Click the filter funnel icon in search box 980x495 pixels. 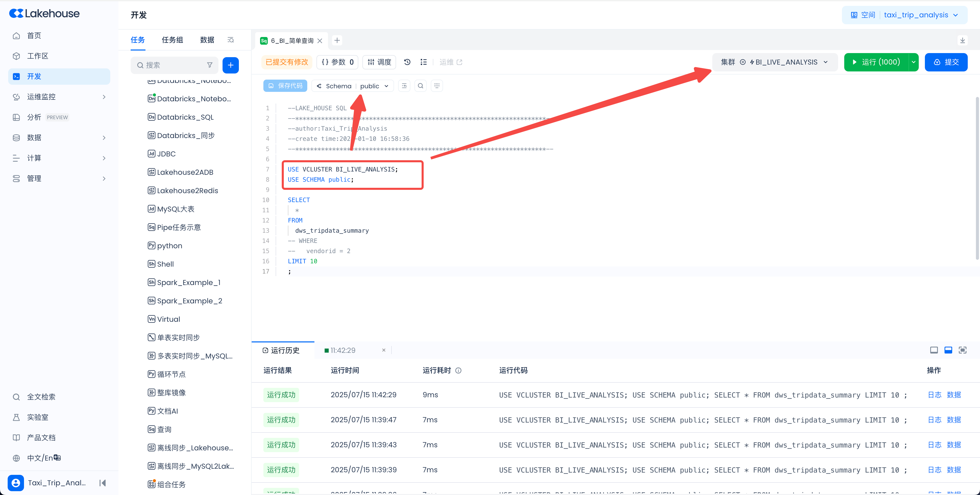click(210, 65)
